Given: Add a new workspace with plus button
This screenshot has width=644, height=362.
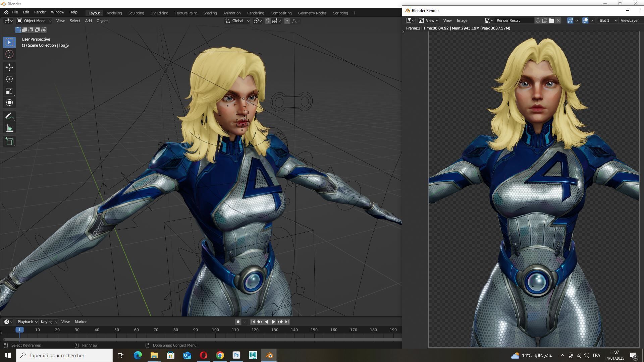Looking at the screenshot, I should (x=355, y=13).
